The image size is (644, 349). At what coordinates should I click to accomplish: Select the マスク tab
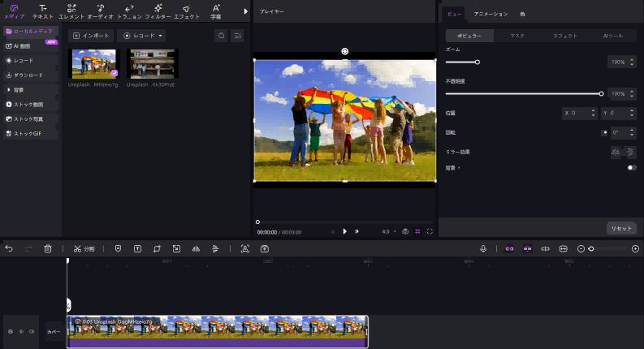[x=516, y=37]
